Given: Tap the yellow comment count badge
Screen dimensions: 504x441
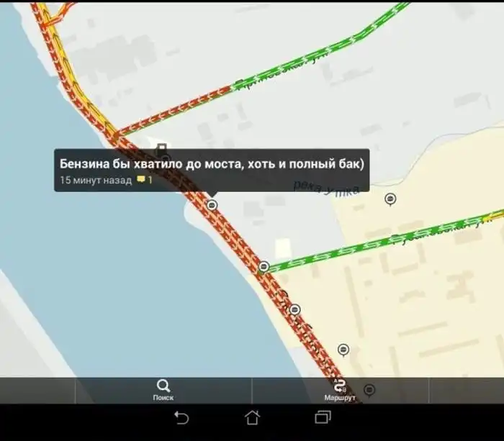Looking at the screenshot, I should [x=144, y=180].
